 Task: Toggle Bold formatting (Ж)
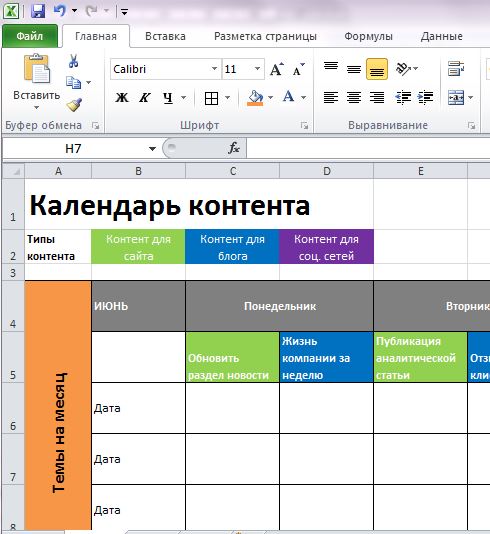122,98
